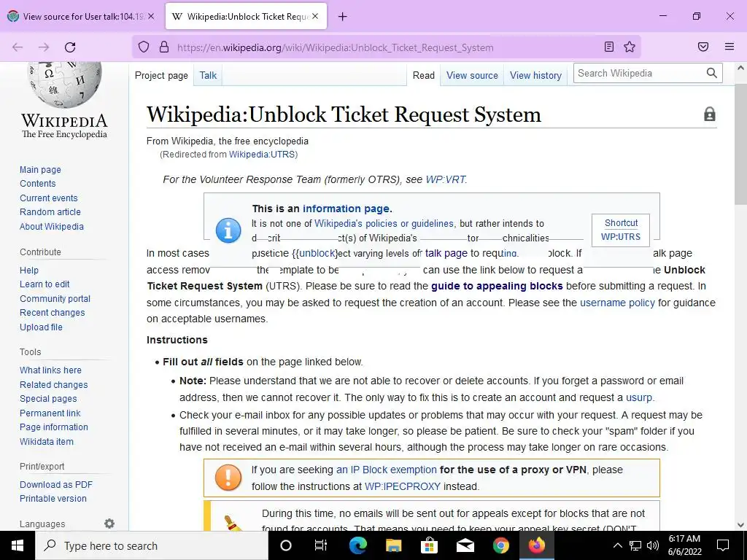The height and width of the screenshot is (560, 747).
Task: Open the Talk tab
Action: pyautogui.click(x=208, y=75)
